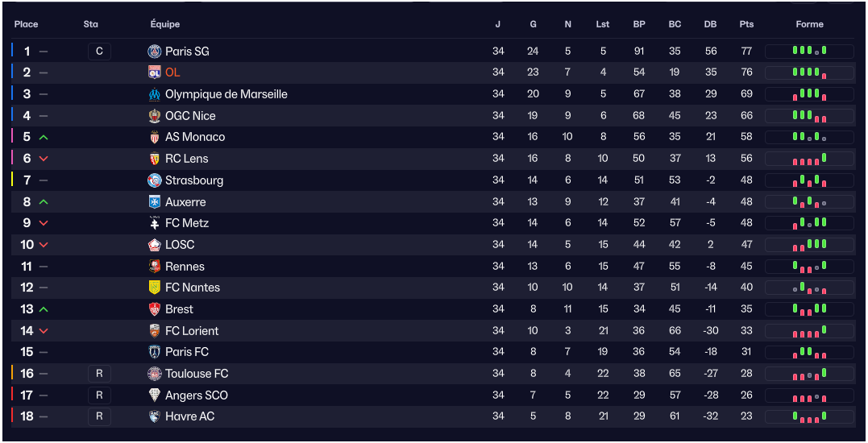Click the OL club crest icon

(155, 72)
